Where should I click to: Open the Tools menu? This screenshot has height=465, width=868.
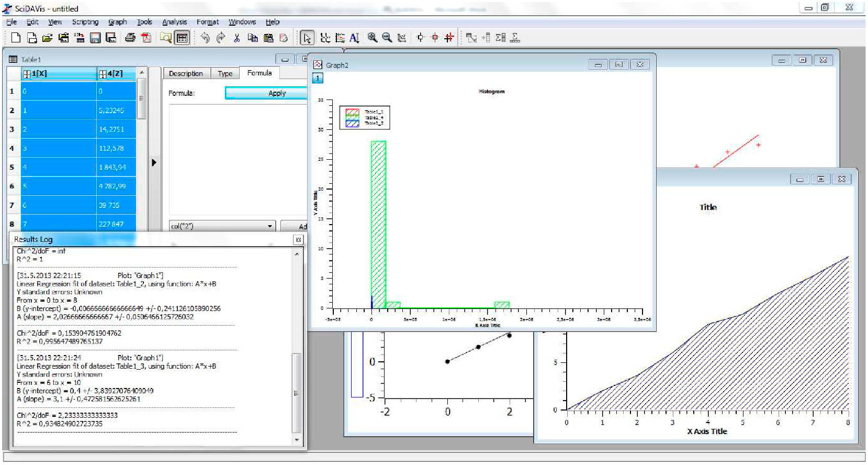coord(144,22)
